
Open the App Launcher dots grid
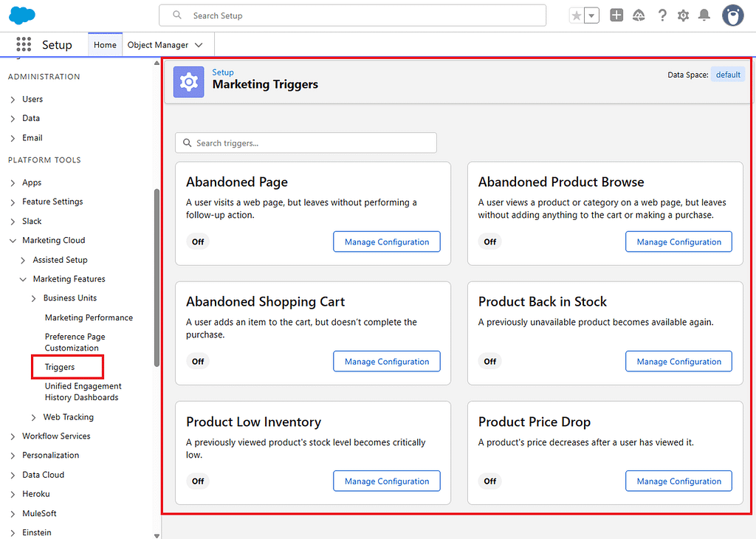[x=24, y=44]
